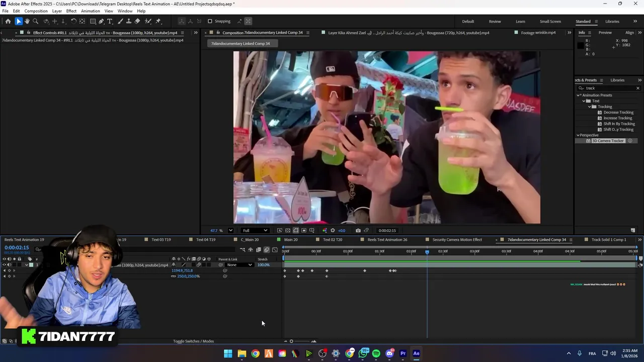
Task: Open the Parent None dropdown
Action: click(x=239, y=265)
